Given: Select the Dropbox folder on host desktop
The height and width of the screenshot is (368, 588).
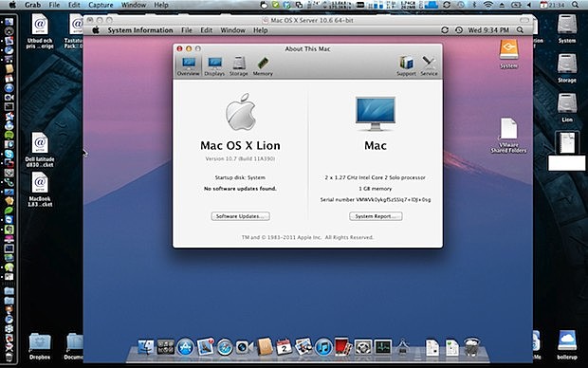Looking at the screenshot, I should coord(40,346).
